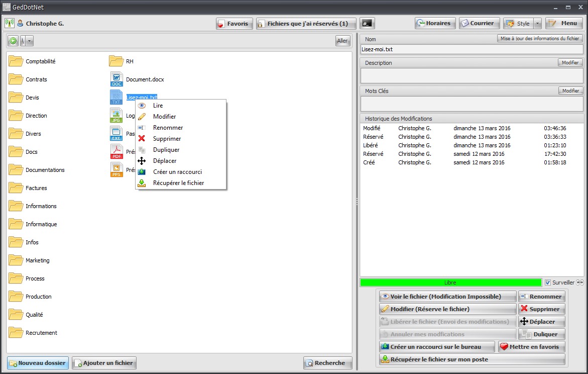Select the JPG file icon
Screen dimensions: 588x374
[116, 115]
